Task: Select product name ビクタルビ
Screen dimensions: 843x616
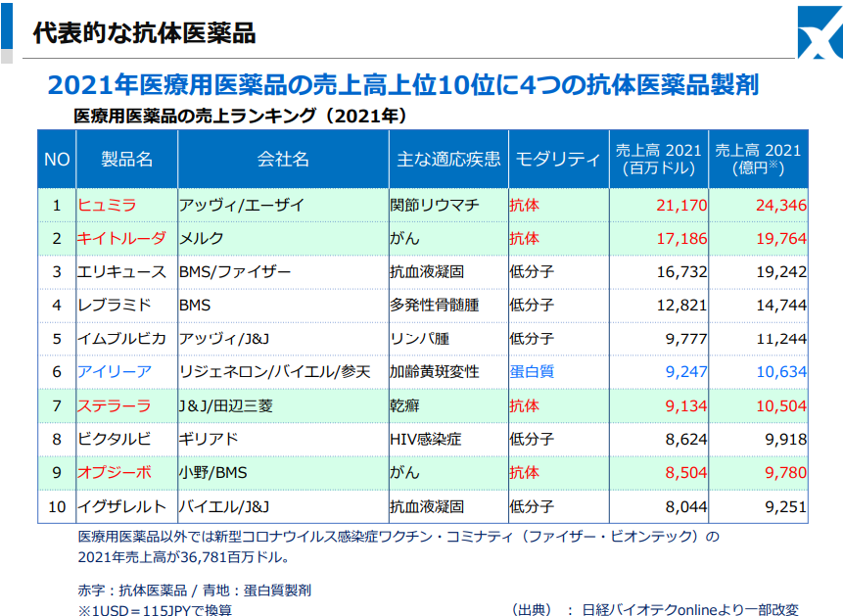Action: pyautogui.click(x=115, y=439)
